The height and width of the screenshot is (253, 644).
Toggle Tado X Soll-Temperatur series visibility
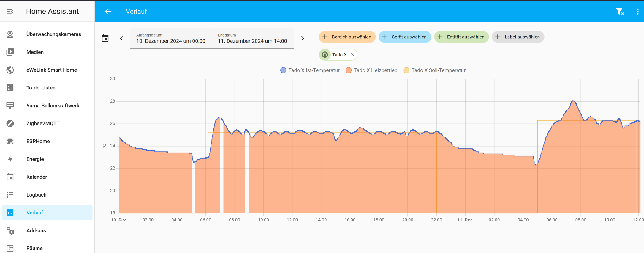(434, 70)
